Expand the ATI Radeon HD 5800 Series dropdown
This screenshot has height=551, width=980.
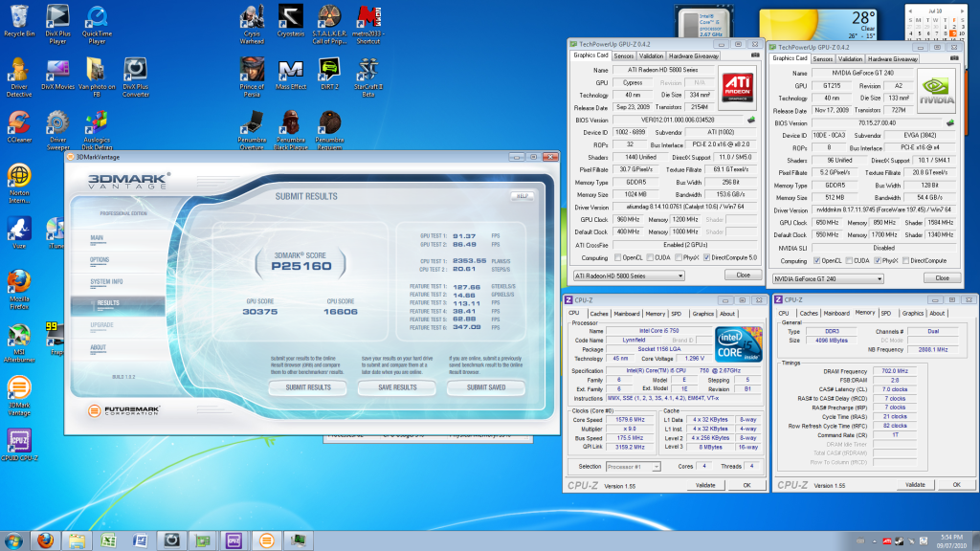(629, 275)
